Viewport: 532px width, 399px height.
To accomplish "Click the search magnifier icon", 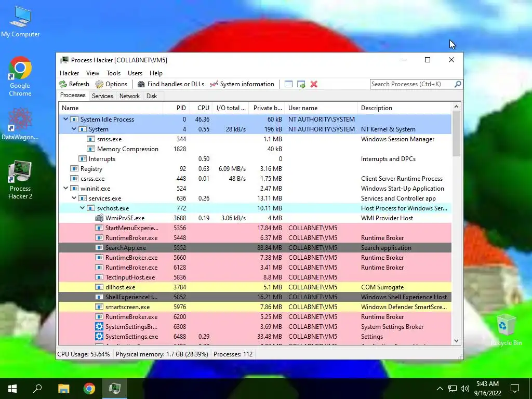I will [x=458, y=84].
